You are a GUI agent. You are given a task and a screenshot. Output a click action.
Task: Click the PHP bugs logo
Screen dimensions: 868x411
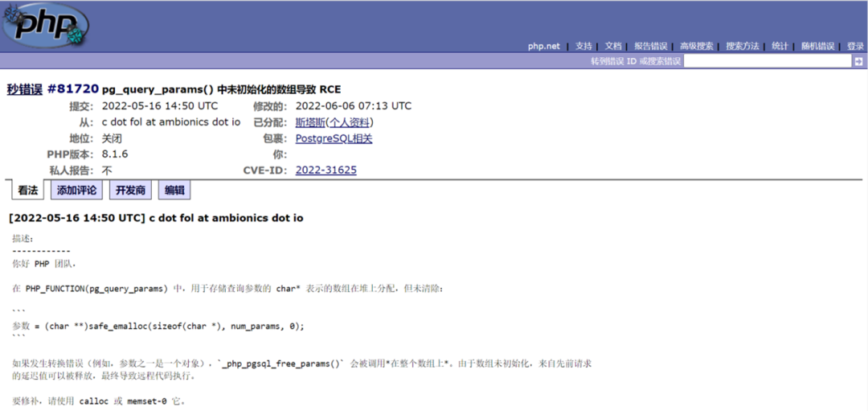(x=46, y=27)
